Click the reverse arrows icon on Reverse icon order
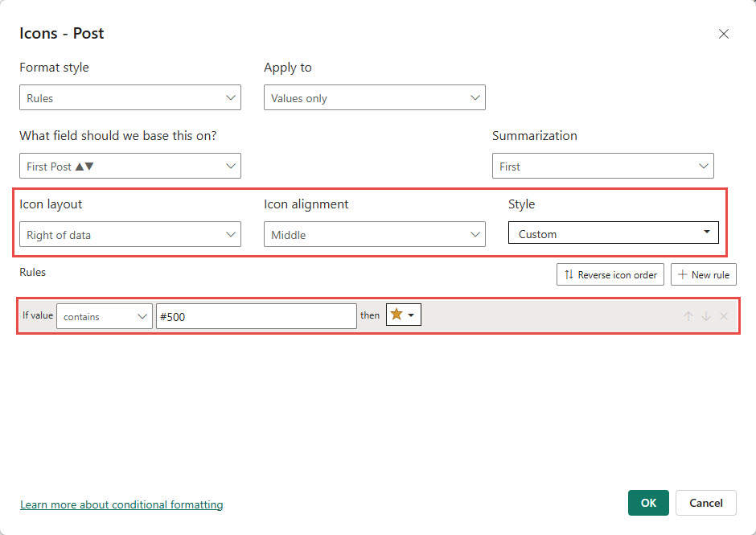 click(x=567, y=274)
